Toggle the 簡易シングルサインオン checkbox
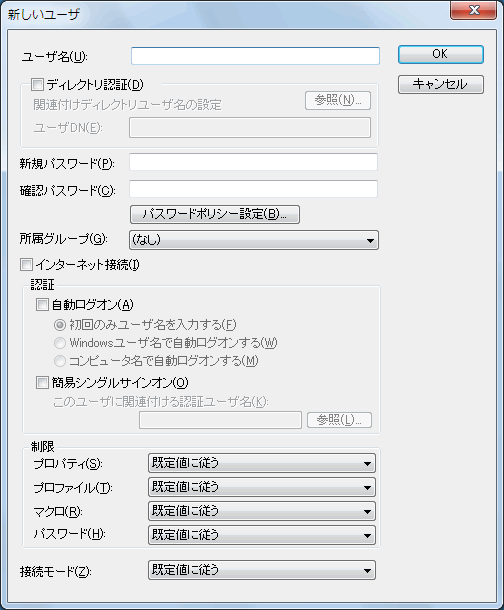 [42, 383]
